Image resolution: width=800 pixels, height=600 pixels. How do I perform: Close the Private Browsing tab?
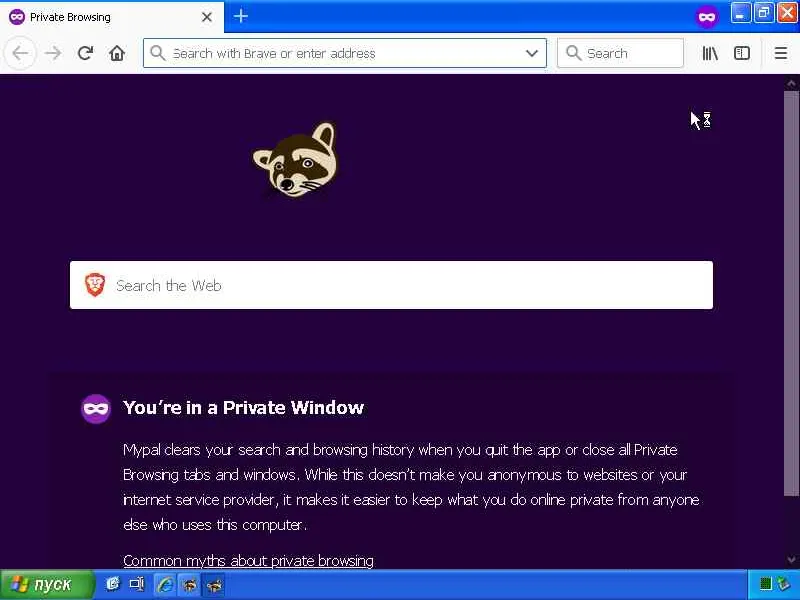(207, 17)
